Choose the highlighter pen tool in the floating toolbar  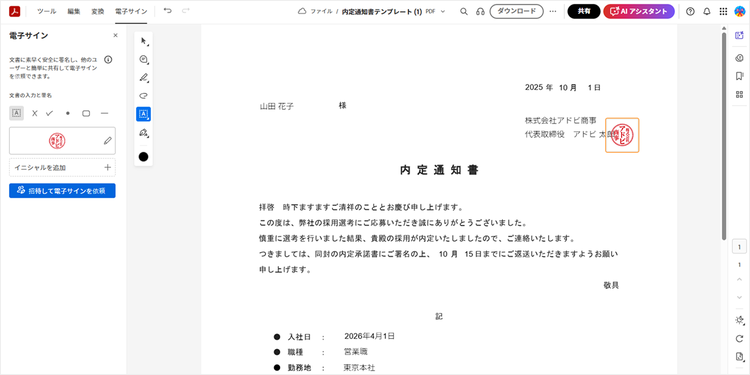pos(143,78)
